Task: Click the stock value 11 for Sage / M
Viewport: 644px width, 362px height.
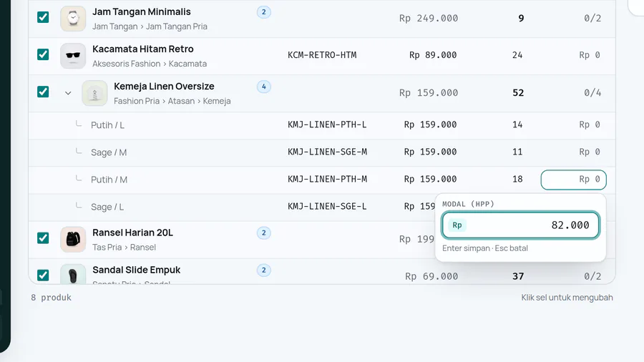Action: (517, 152)
